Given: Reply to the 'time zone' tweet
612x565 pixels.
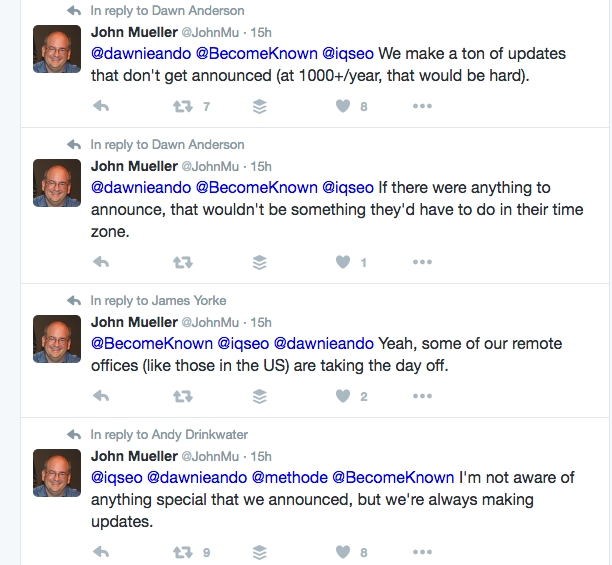Looking at the screenshot, I should pos(101,262).
